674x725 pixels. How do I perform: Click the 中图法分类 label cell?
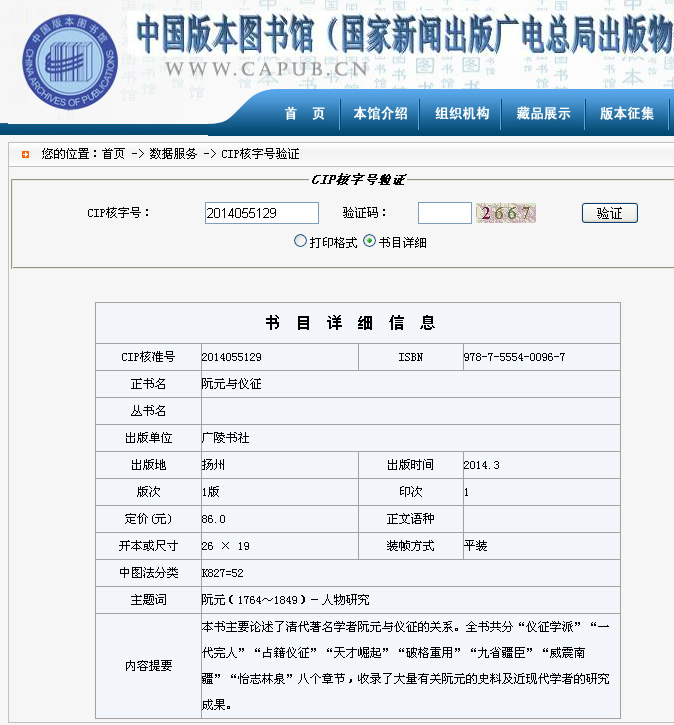[x=148, y=573]
